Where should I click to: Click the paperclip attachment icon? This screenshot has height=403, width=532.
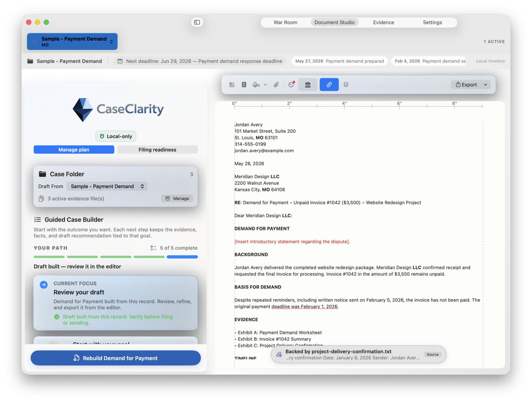276,85
